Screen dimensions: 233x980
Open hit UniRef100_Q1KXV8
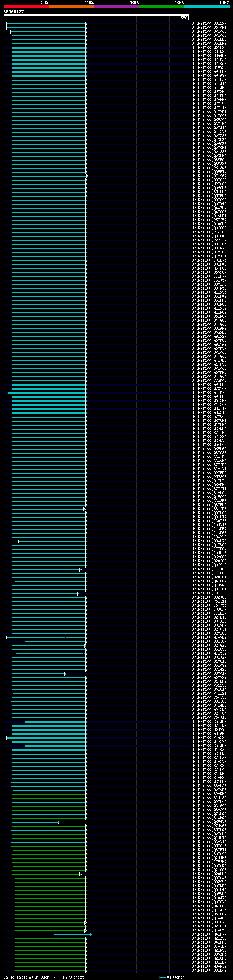click(209, 132)
